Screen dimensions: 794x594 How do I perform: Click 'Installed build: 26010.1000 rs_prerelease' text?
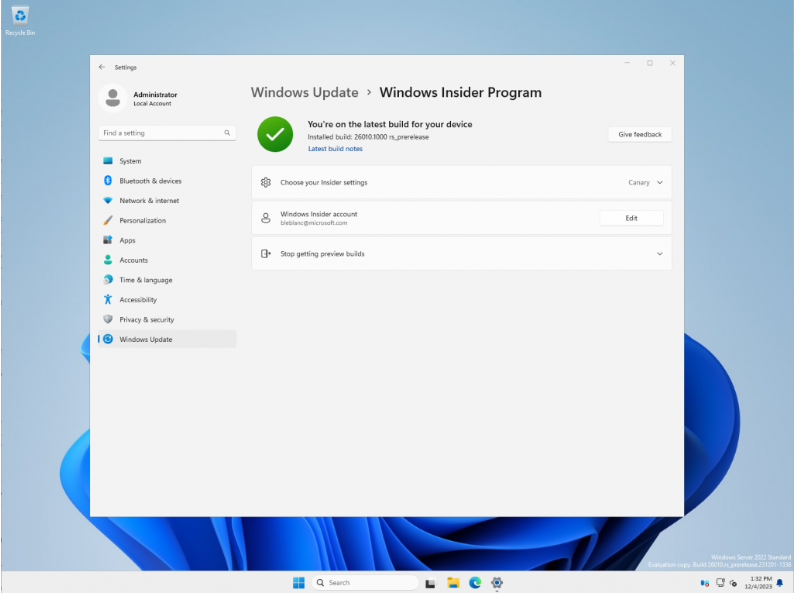click(368, 137)
